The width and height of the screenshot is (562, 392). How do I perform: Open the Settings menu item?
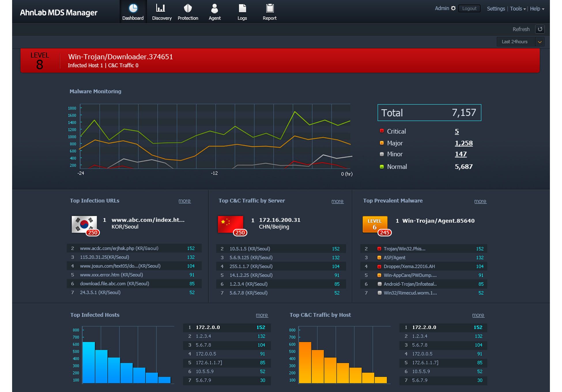pos(496,9)
